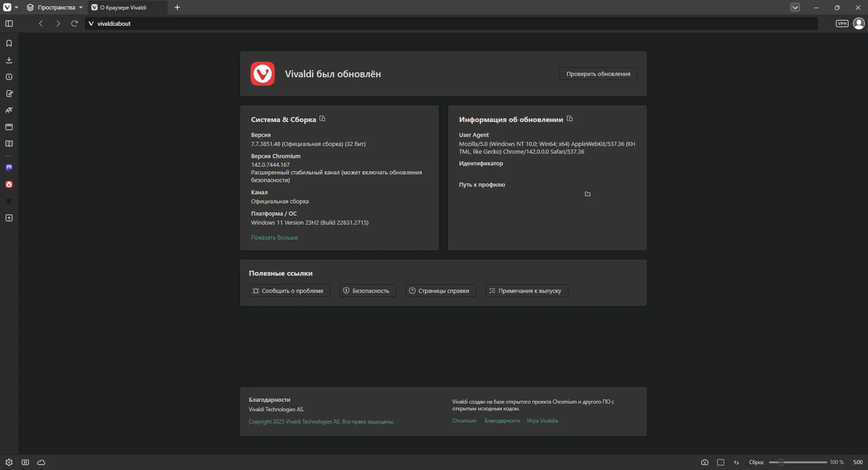Open the Bookmarks panel in sidebar
868x470 pixels.
click(x=9, y=43)
